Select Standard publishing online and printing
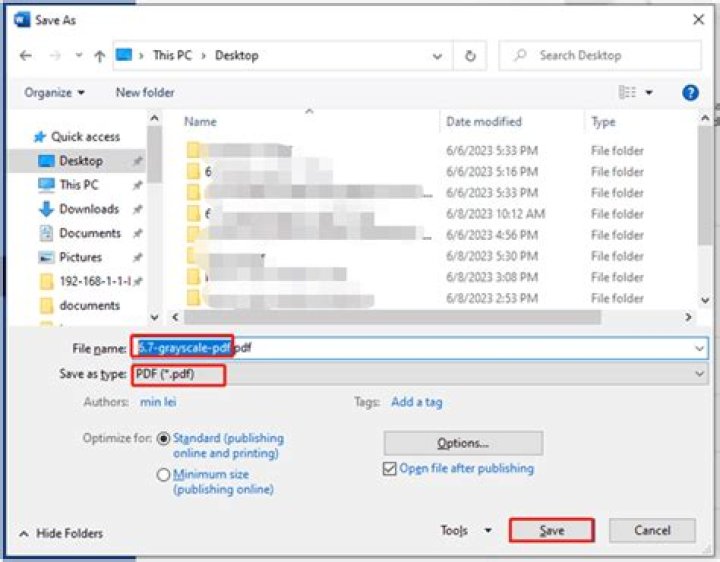 [x=163, y=439]
